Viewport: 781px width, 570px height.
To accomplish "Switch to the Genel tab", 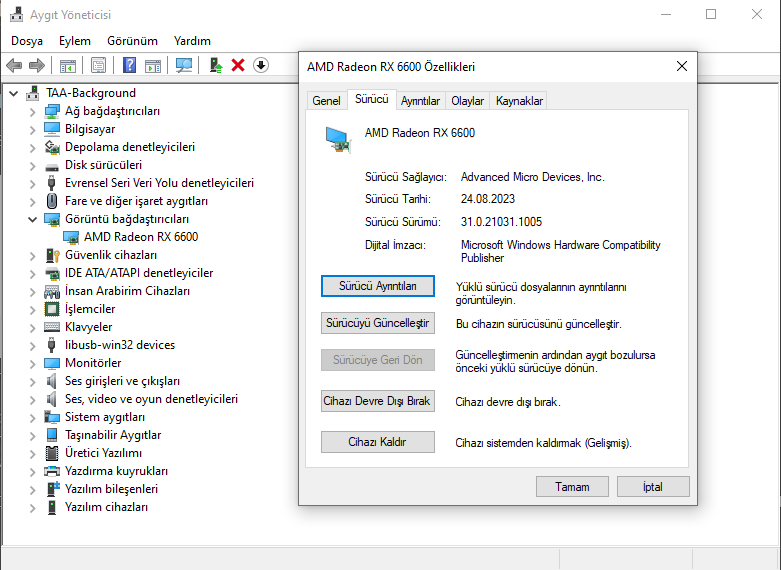I will [x=326, y=101].
